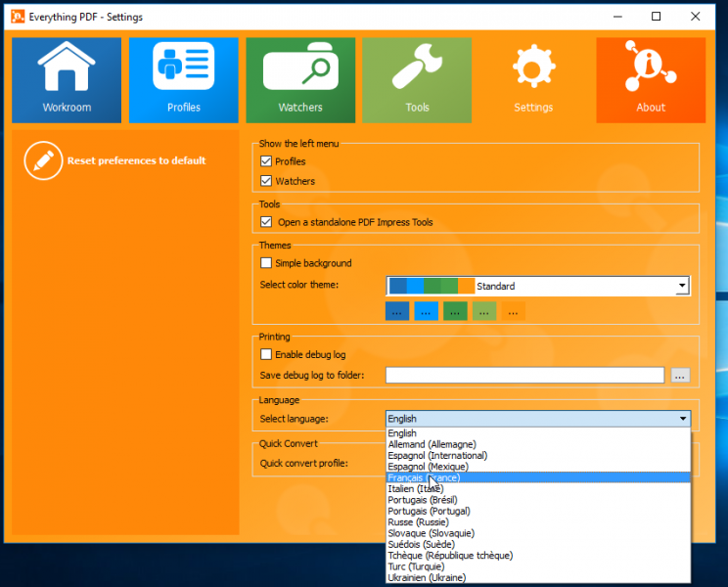
Task: Choose Espagnol (International) option
Action: click(x=538, y=455)
